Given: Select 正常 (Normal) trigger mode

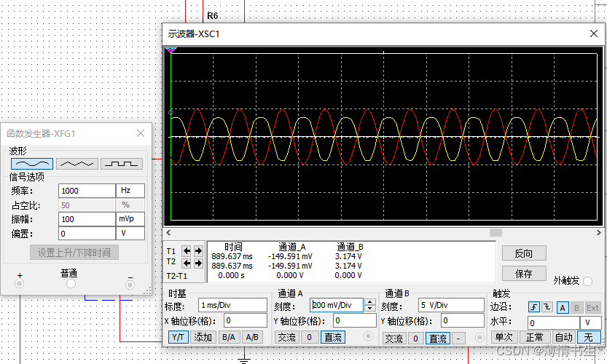Looking at the screenshot, I should point(535,337).
